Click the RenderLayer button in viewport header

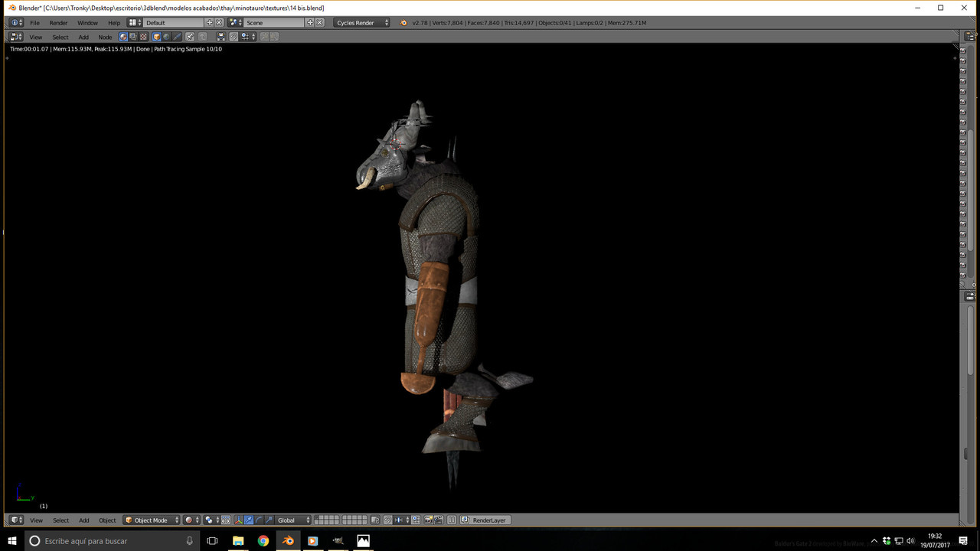(x=485, y=520)
